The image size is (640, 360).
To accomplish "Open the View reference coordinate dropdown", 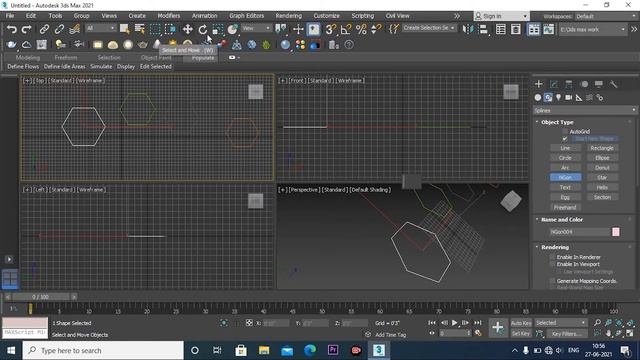I will coord(256,28).
